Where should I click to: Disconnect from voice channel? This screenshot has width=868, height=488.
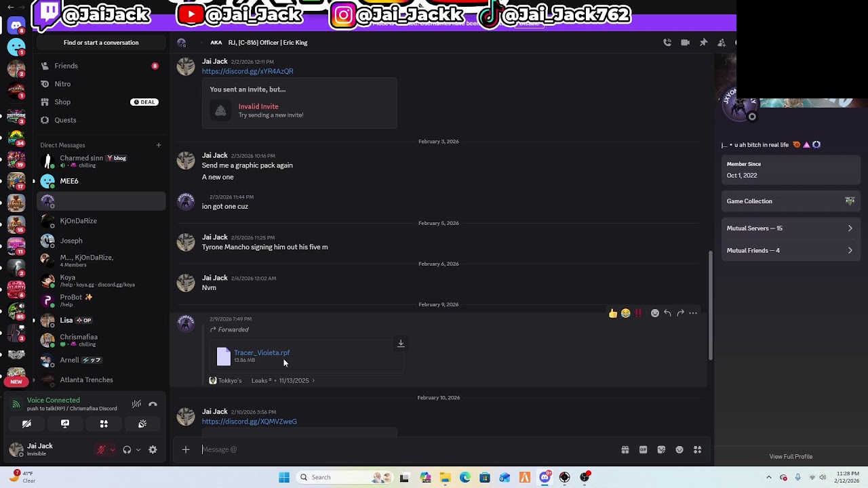[x=153, y=405]
